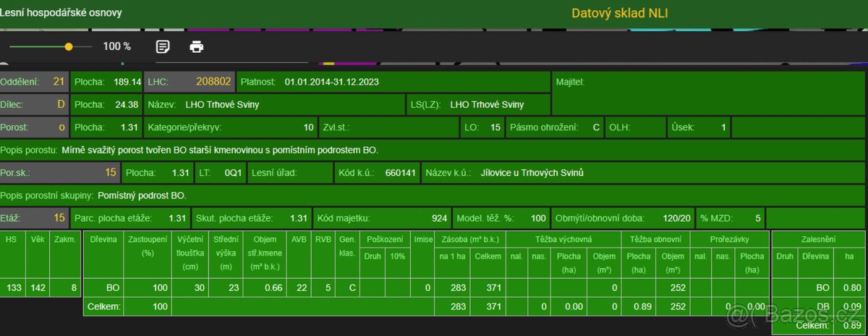868x336 pixels.
Task: Click the Těžba obnovní header
Action: point(656,238)
